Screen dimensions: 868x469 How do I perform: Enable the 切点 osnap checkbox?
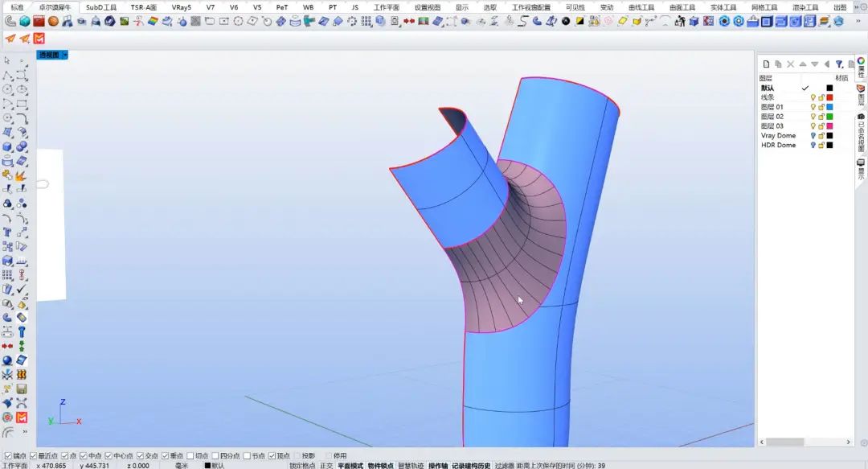click(190, 456)
